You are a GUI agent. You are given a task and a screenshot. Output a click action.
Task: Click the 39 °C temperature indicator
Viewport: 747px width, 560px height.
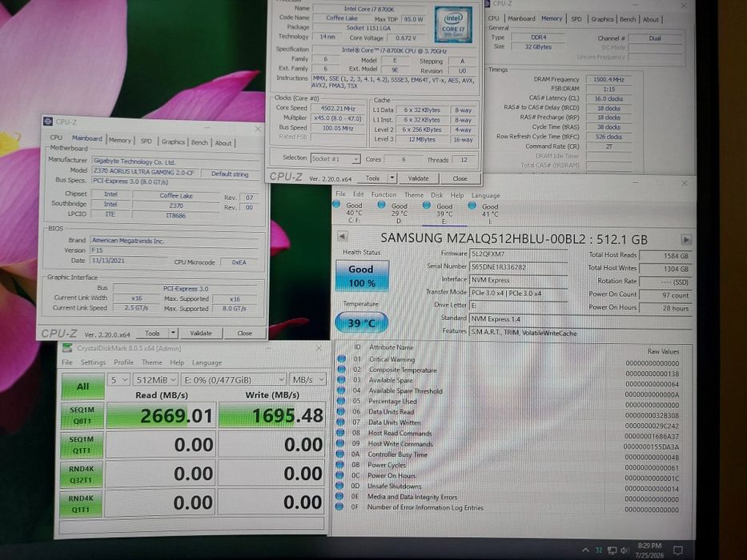click(362, 323)
